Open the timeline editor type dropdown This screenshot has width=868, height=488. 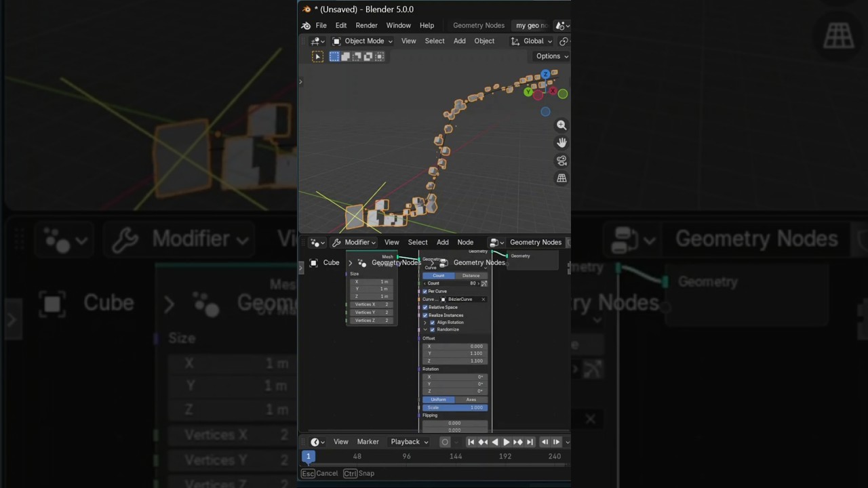click(317, 442)
